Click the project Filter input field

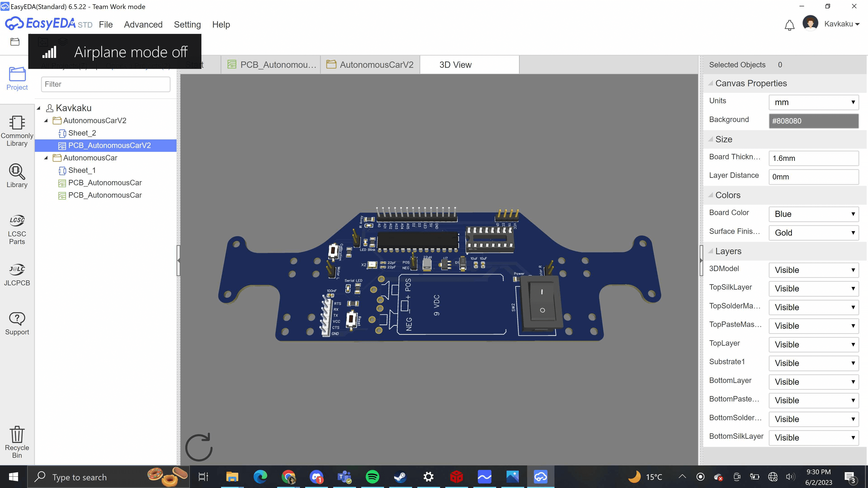click(106, 84)
